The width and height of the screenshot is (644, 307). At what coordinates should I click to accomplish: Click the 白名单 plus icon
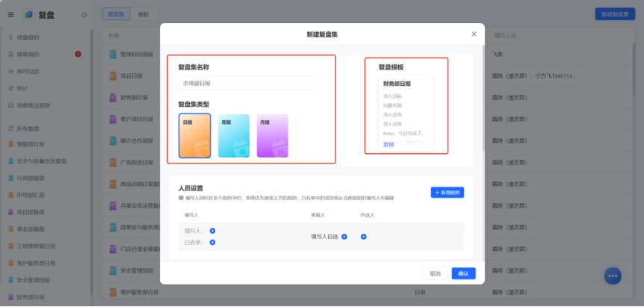(x=212, y=242)
